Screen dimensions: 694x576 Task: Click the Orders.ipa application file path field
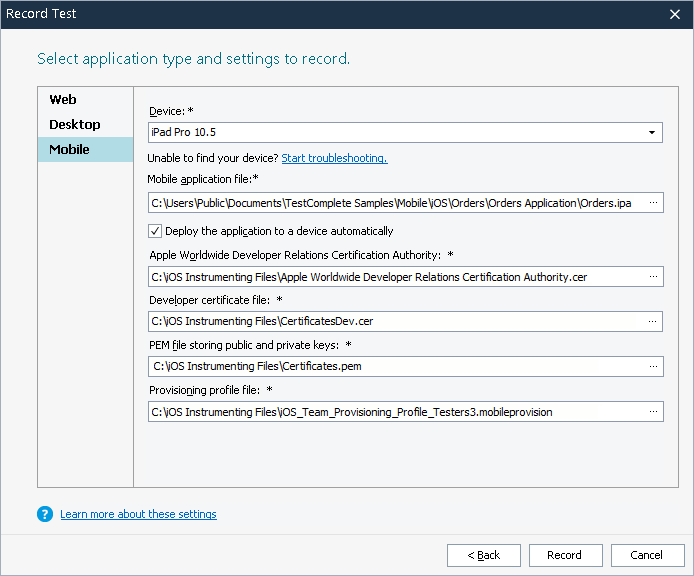[392, 203]
